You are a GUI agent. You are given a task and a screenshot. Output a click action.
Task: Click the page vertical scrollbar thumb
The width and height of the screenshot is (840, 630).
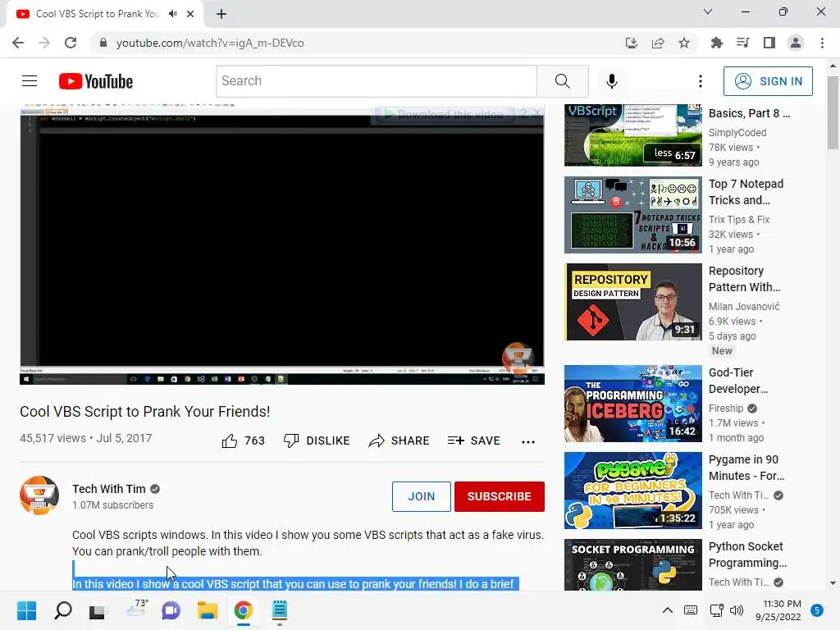pyautogui.click(x=833, y=112)
